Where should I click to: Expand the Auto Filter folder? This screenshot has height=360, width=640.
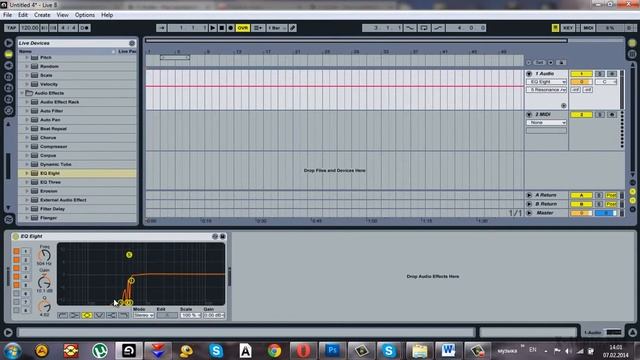point(27,111)
